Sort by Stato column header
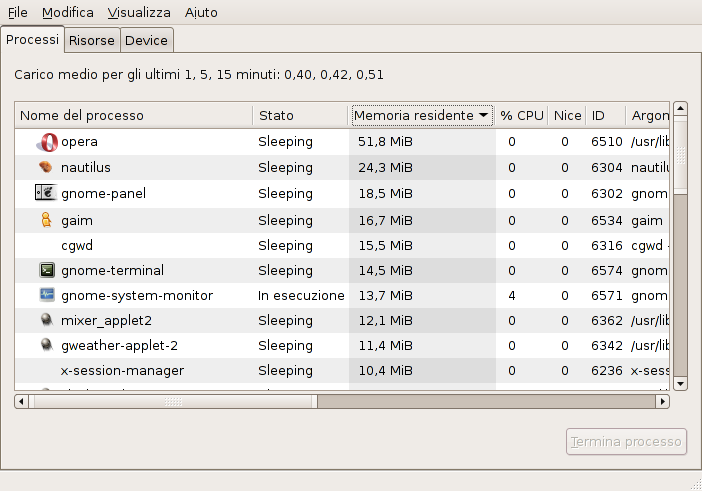This screenshot has height=491, width=702. pos(300,115)
